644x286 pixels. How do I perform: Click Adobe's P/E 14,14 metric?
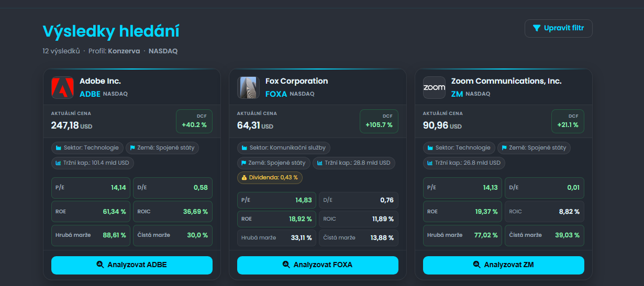(x=91, y=188)
